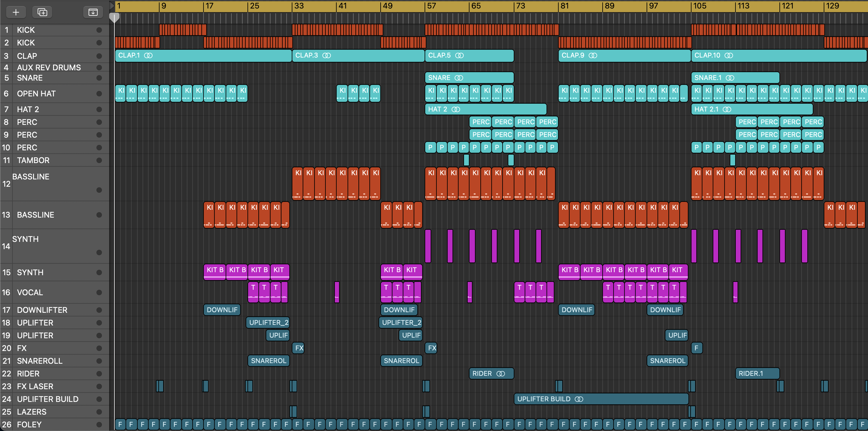Click the catch playhead download-arrow button
The height and width of the screenshot is (431, 868).
click(93, 12)
